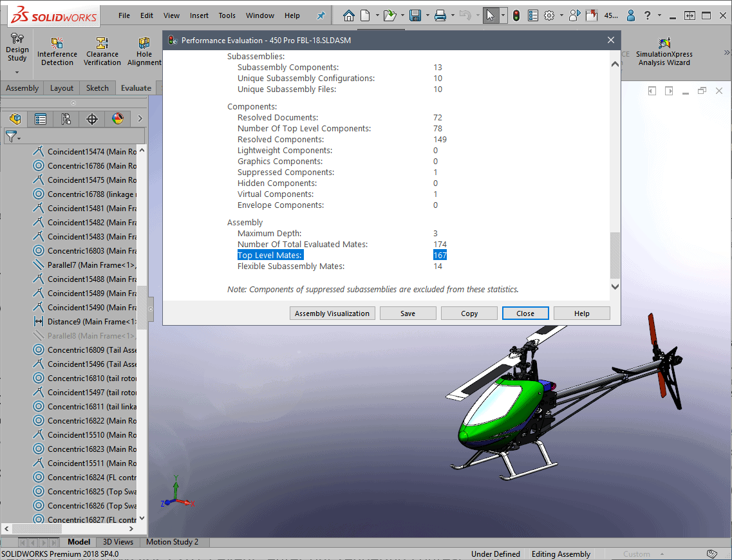This screenshot has width=732, height=560.
Task: Open the Options gear icon
Action: pos(549,16)
